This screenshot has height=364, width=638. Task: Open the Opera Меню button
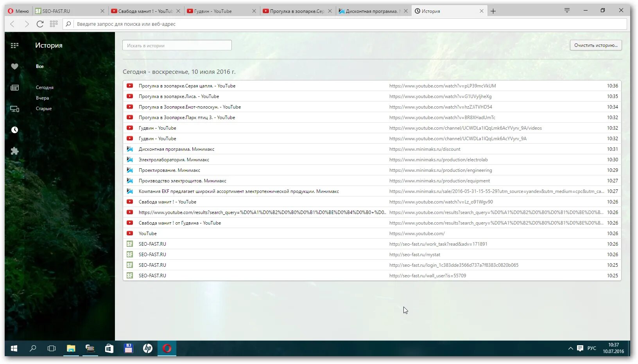coord(18,11)
